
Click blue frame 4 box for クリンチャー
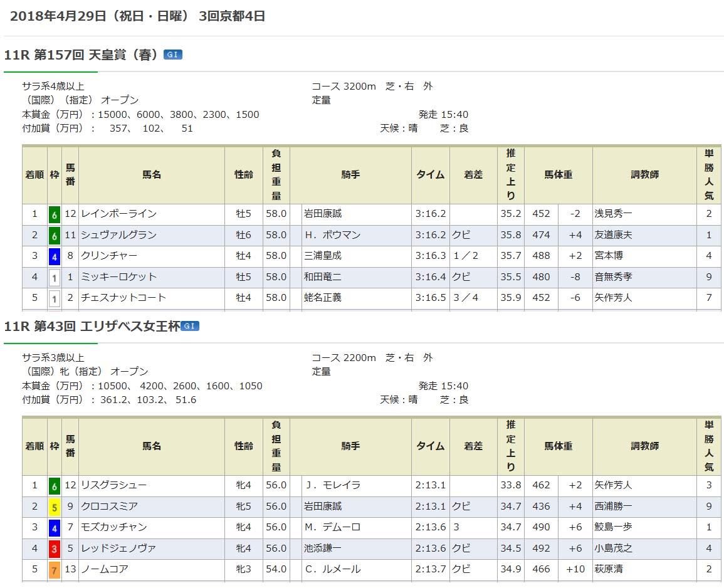[x=55, y=256]
